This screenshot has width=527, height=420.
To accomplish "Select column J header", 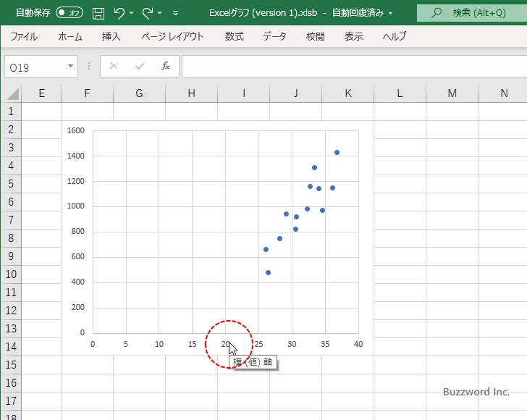I will 295,93.
